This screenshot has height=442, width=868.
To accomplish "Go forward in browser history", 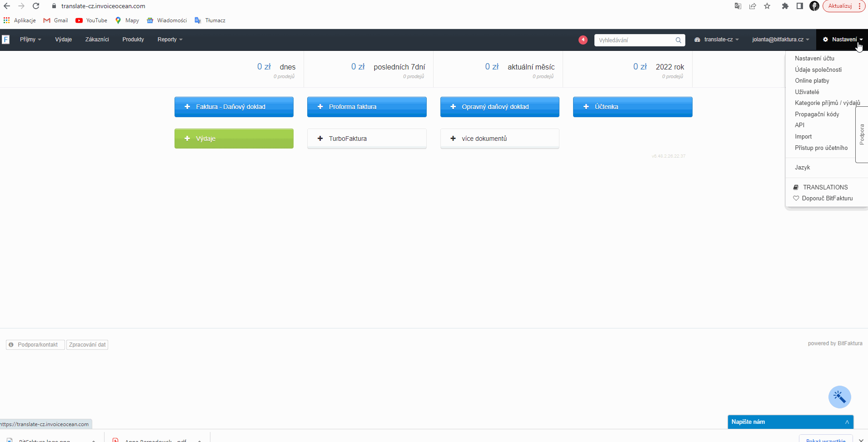I will (21, 6).
